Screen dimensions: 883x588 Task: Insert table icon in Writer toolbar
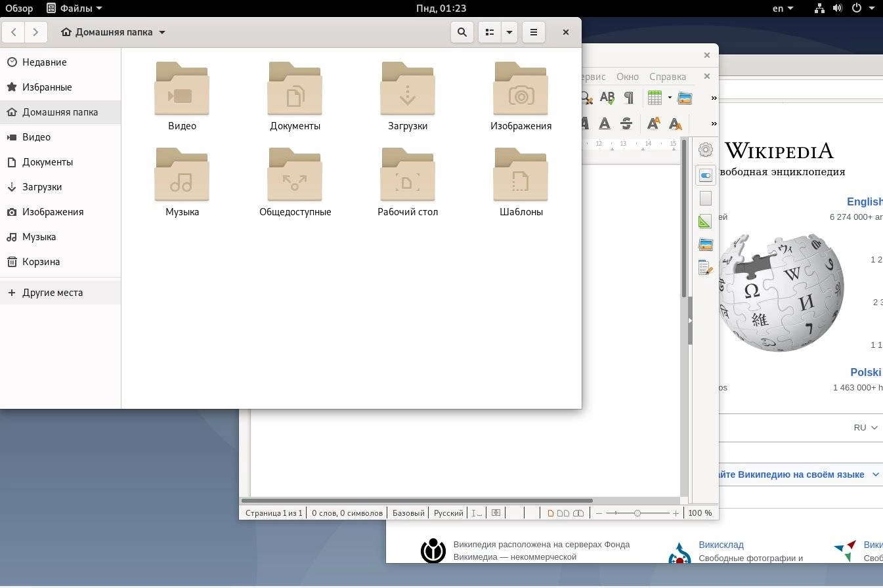[x=655, y=98]
